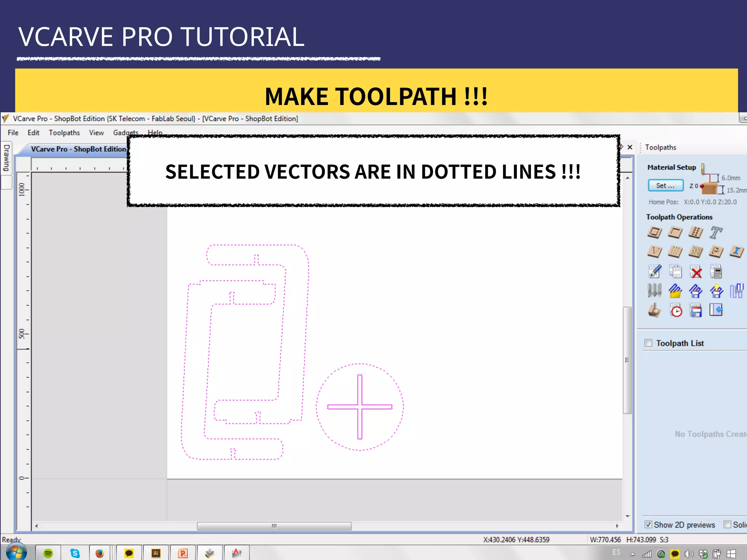Open Adobe Illustrator from the taskbar

pyautogui.click(x=156, y=553)
